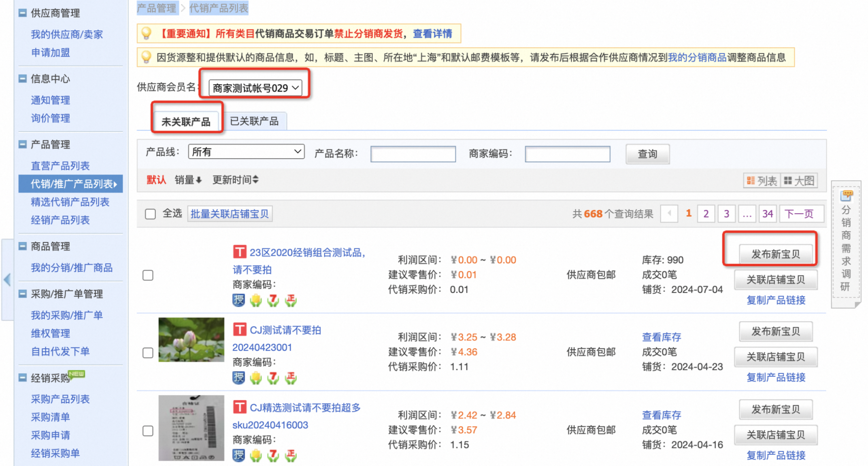Collapse the 经销采购 section toggle icon
868x466 pixels.
tap(23, 378)
